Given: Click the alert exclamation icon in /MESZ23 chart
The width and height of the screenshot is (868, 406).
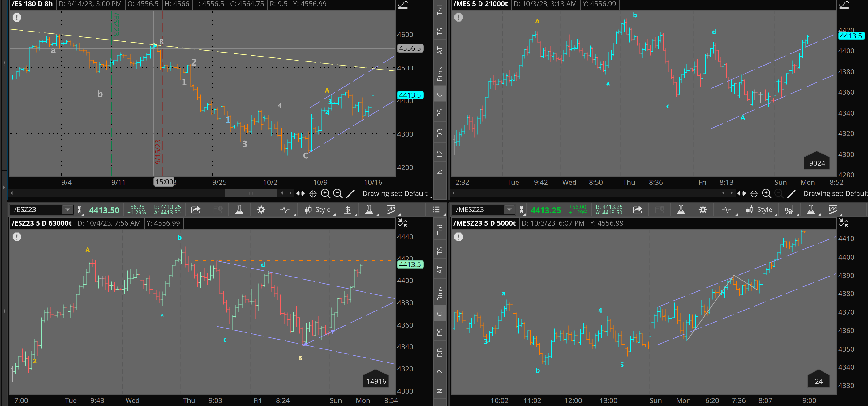Looking at the screenshot, I should [459, 237].
